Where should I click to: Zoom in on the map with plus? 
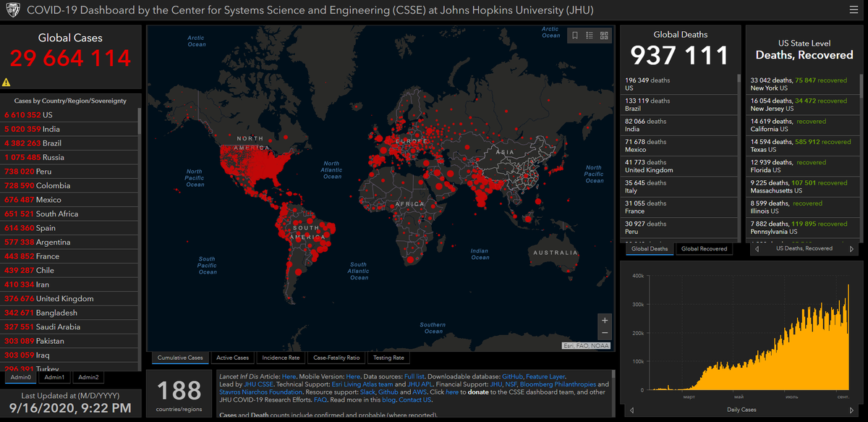click(x=605, y=320)
